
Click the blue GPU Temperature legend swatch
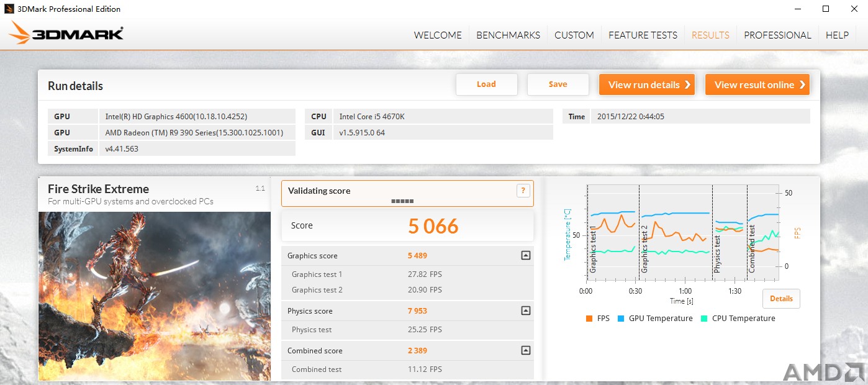621,319
